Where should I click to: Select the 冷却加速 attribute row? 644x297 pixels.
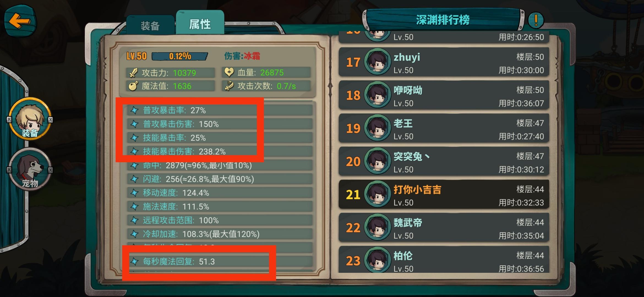[220, 234]
